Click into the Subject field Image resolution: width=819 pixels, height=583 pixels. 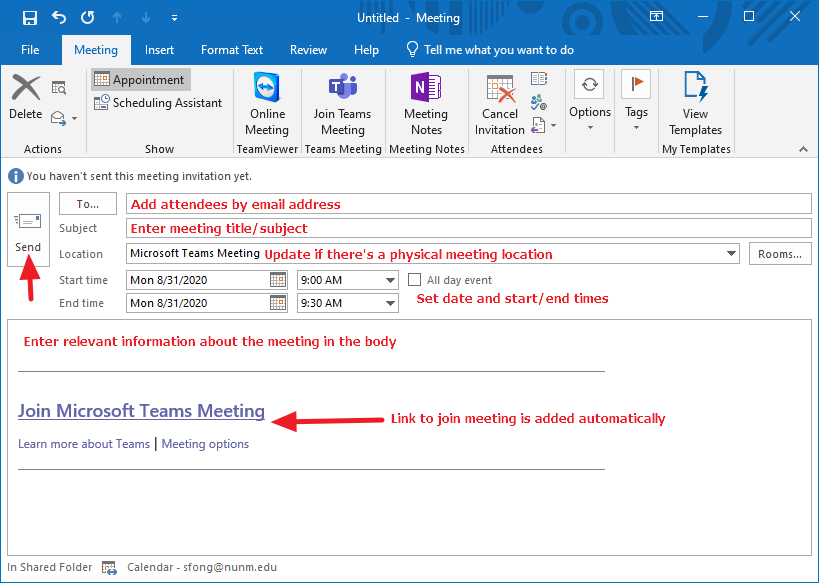point(469,228)
